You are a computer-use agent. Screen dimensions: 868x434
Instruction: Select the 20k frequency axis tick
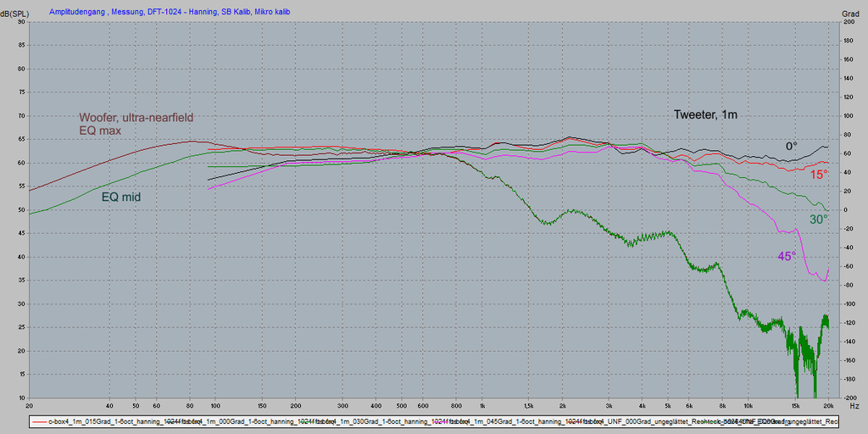click(x=828, y=407)
